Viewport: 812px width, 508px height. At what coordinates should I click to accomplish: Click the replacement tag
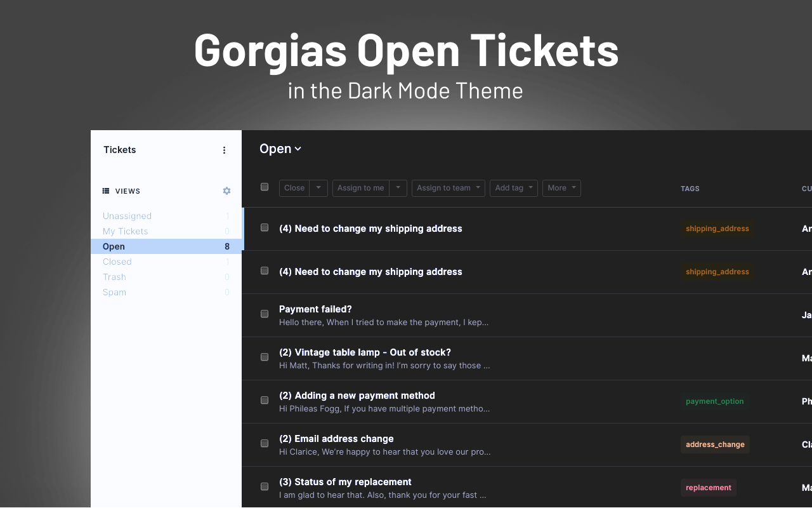point(708,487)
